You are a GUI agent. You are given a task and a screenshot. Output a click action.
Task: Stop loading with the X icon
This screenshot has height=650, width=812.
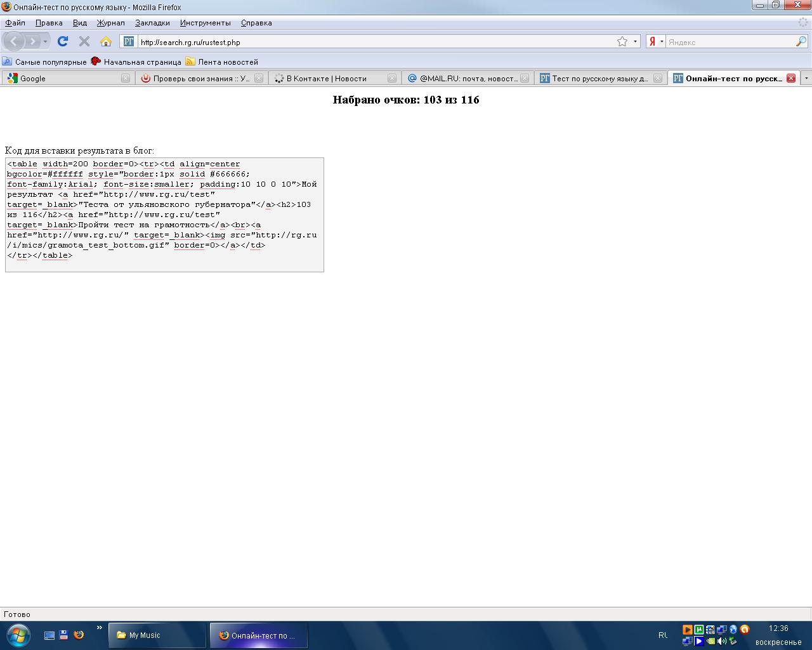(x=84, y=41)
